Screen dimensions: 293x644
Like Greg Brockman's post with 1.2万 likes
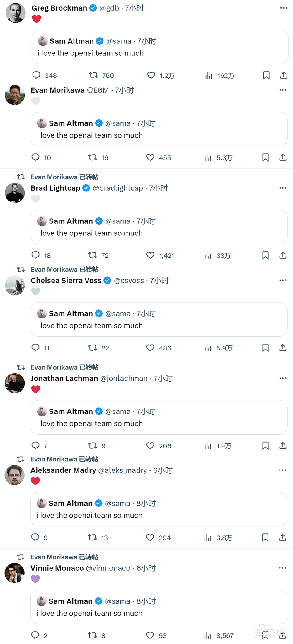pos(151,75)
